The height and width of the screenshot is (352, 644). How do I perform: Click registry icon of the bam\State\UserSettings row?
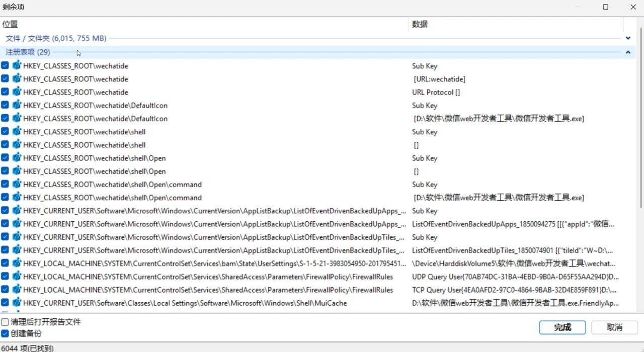[x=17, y=263]
